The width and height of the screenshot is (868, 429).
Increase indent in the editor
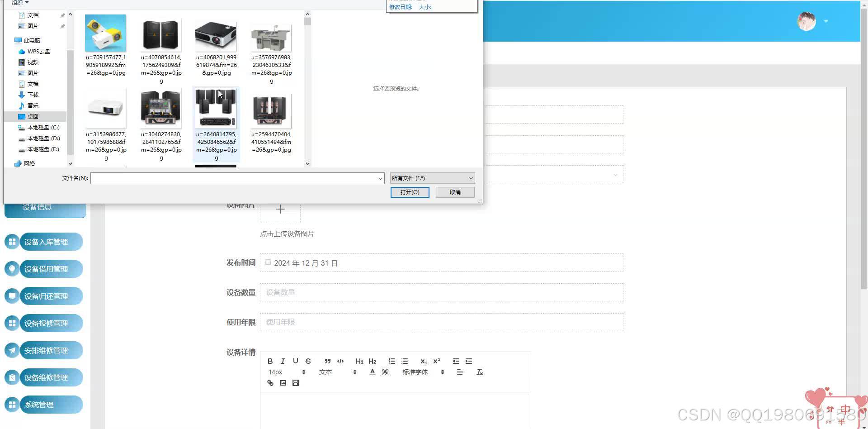(469, 361)
